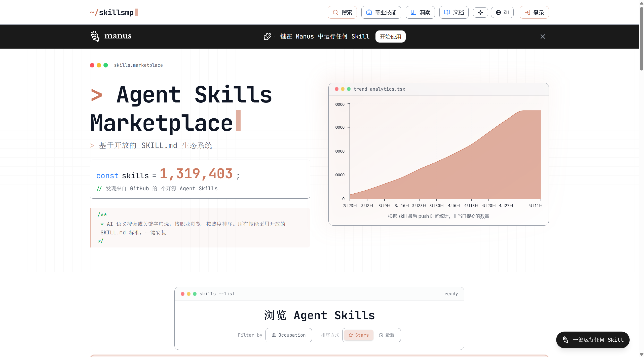This screenshot has height=357, width=644.
Task: Open the ZH language selector
Action: pyautogui.click(x=502, y=12)
